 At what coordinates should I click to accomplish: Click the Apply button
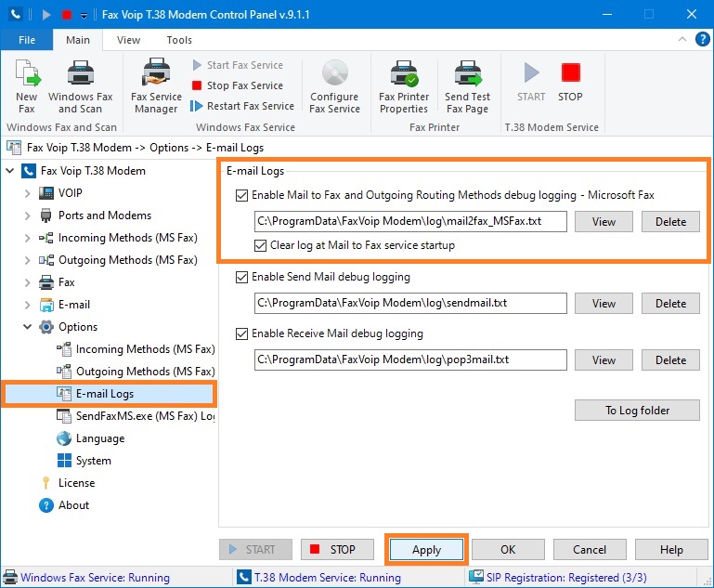coord(427,550)
